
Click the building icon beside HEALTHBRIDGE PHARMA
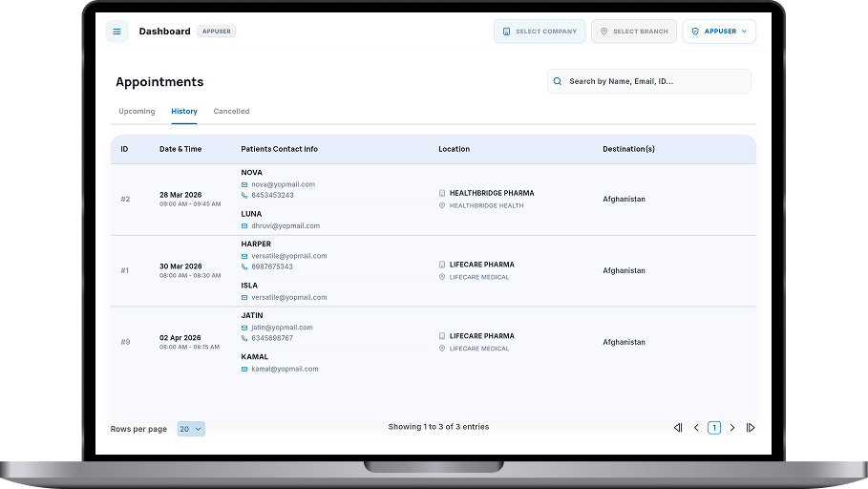coord(442,193)
